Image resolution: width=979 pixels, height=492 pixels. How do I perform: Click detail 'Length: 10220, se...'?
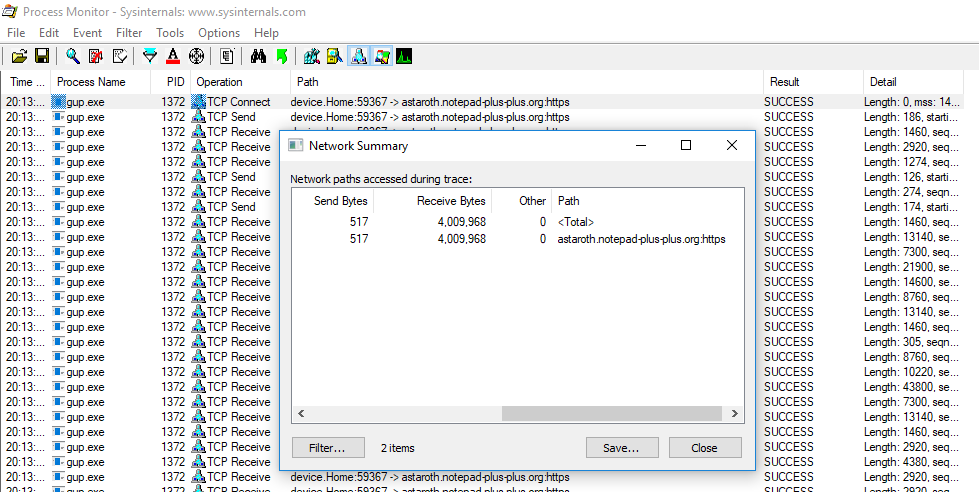[911, 371]
